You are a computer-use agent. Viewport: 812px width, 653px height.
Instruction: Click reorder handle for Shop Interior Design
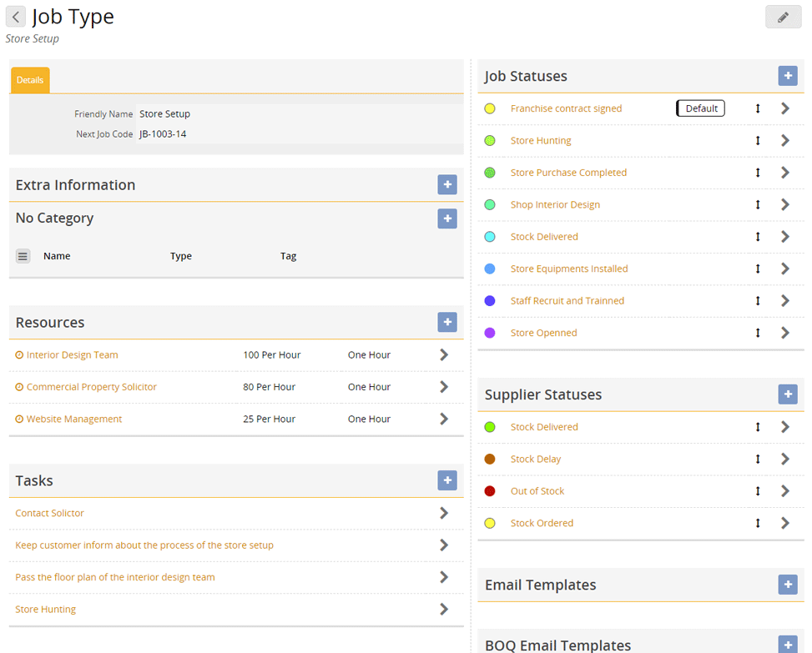tap(758, 205)
